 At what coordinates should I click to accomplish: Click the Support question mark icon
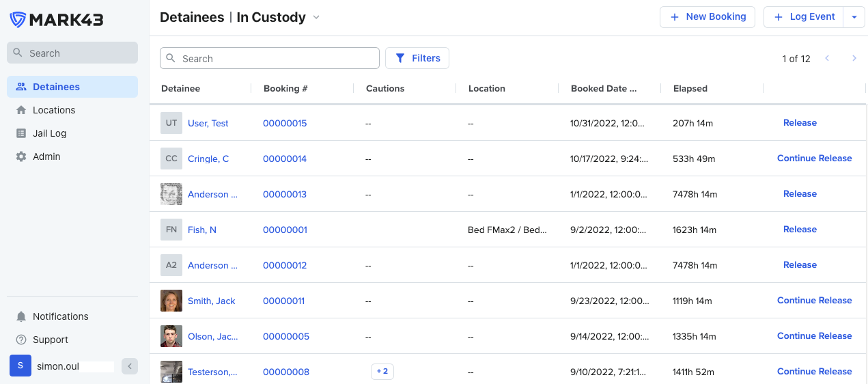click(x=21, y=340)
